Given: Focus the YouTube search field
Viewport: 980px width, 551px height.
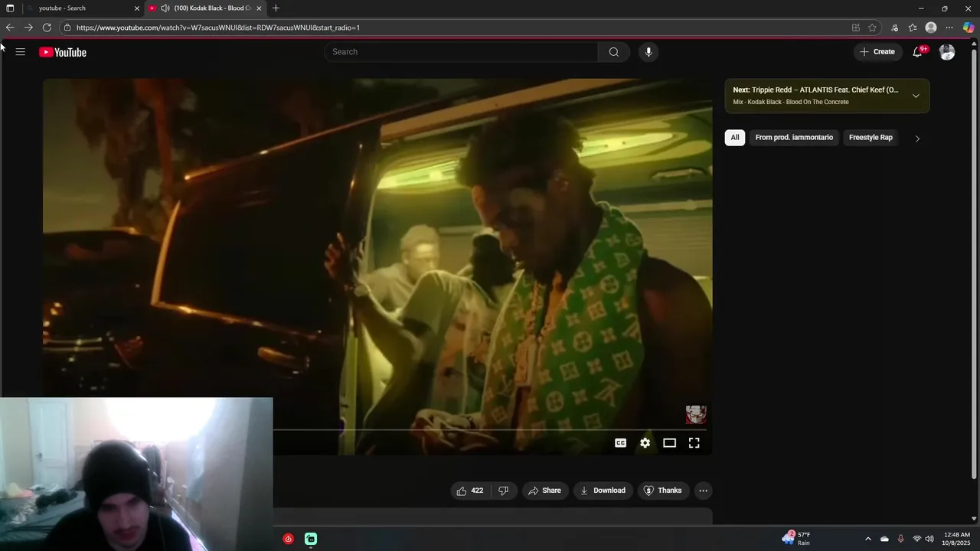Looking at the screenshot, I should click(462, 52).
